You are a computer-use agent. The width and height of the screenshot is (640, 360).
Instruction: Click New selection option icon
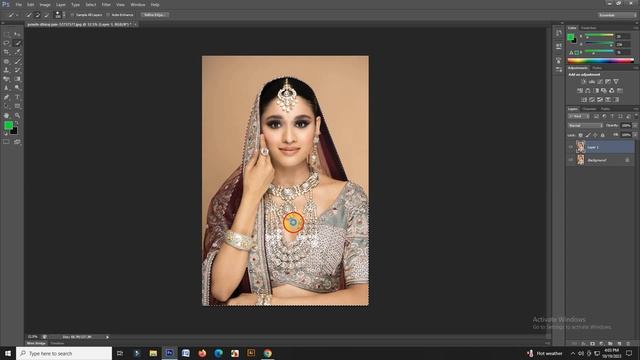[x=29, y=15]
